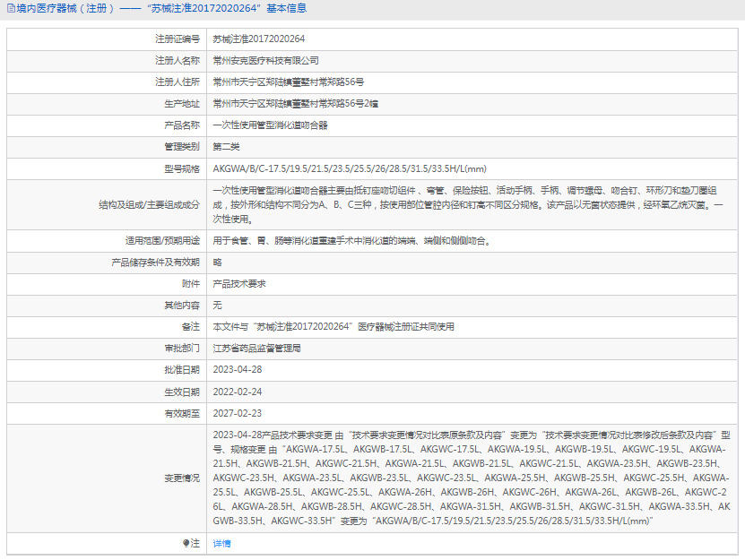
Task: Select registration number 苏械注准20172020264 value
Action: coord(259,39)
